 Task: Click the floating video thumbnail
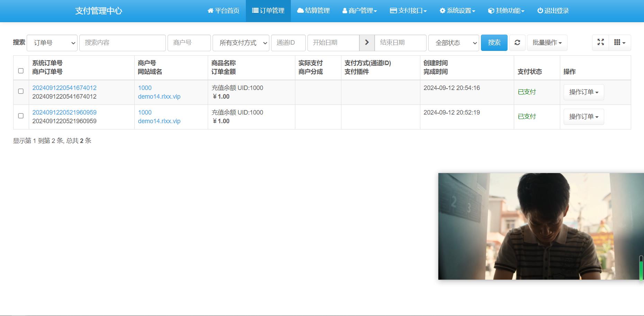point(541,226)
